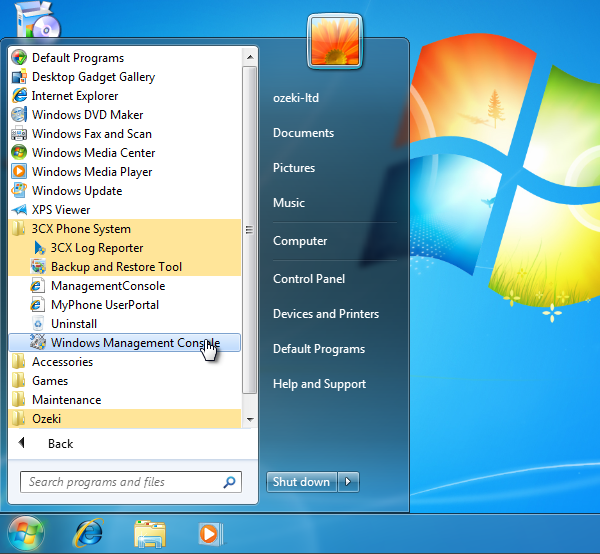600x554 pixels.
Task: Click the search magnifier icon
Action: pyautogui.click(x=229, y=482)
